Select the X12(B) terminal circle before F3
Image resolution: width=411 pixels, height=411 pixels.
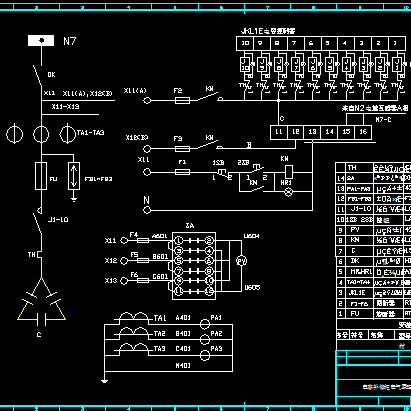(x=147, y=149)
